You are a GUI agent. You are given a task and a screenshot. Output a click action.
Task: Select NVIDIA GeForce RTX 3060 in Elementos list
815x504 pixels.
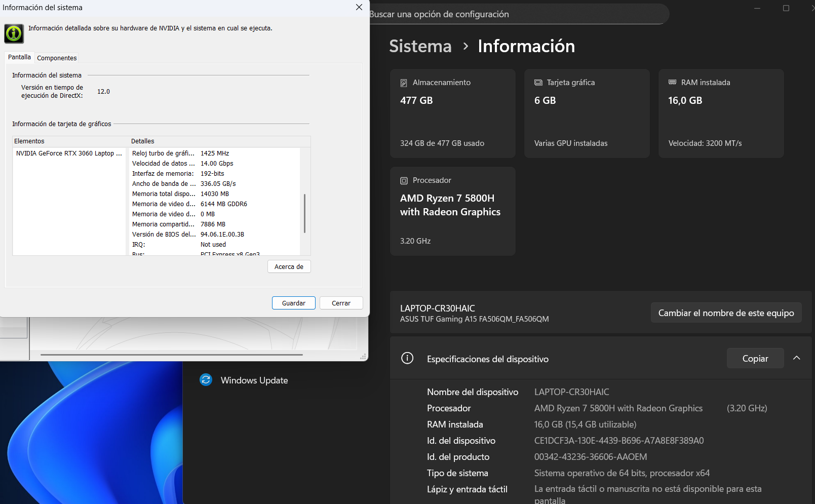(69, 153)
